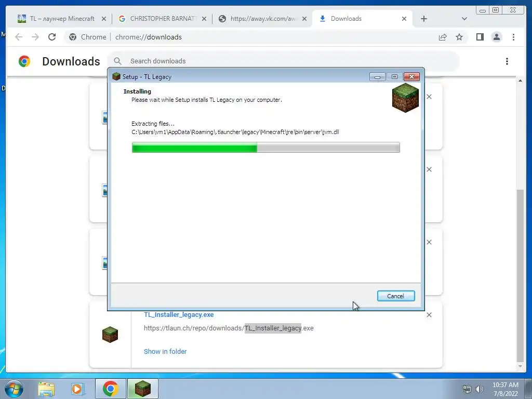The width and height of the screenshot is (532, 399).
Task: Click the Chrome logo on the Downloads page
Action: coord(24,61)
